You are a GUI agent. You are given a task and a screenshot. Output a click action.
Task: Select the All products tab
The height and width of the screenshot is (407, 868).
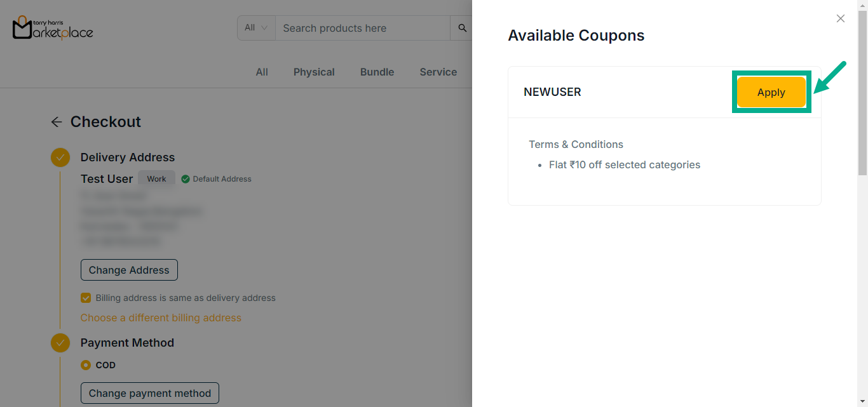(262, 72)
